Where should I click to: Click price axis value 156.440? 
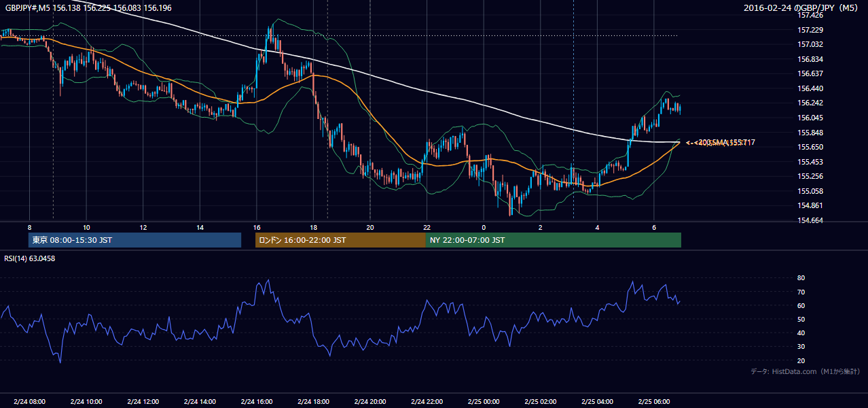click(811, 88)
